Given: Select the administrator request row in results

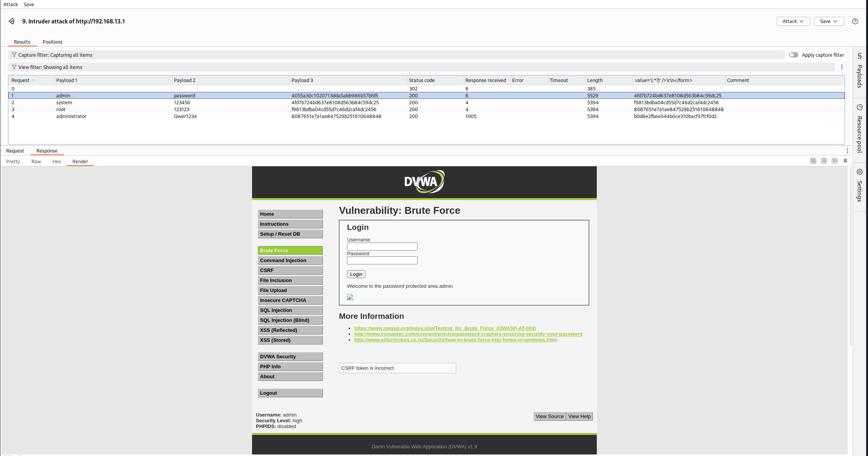Looking at the screenshot, I should pyautogui.click(x=71, y=116).
